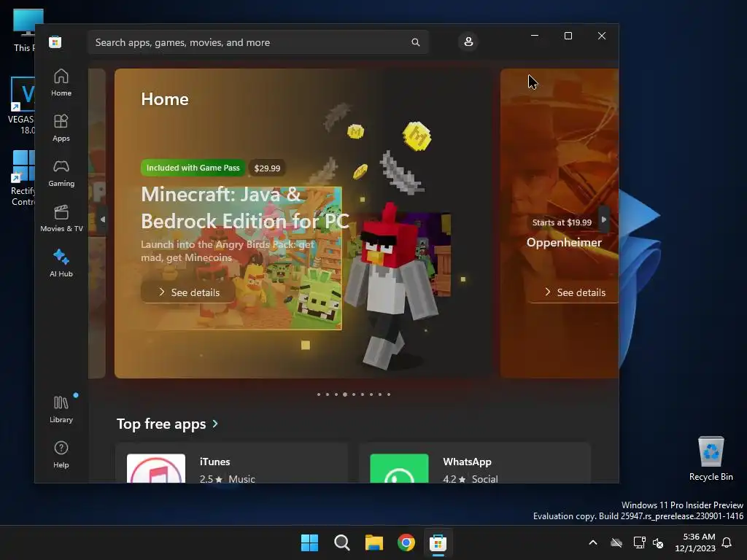The width and height of the screenshot is (747, 560).
Task: Open network status tray icon
Action: coord(639,542)
